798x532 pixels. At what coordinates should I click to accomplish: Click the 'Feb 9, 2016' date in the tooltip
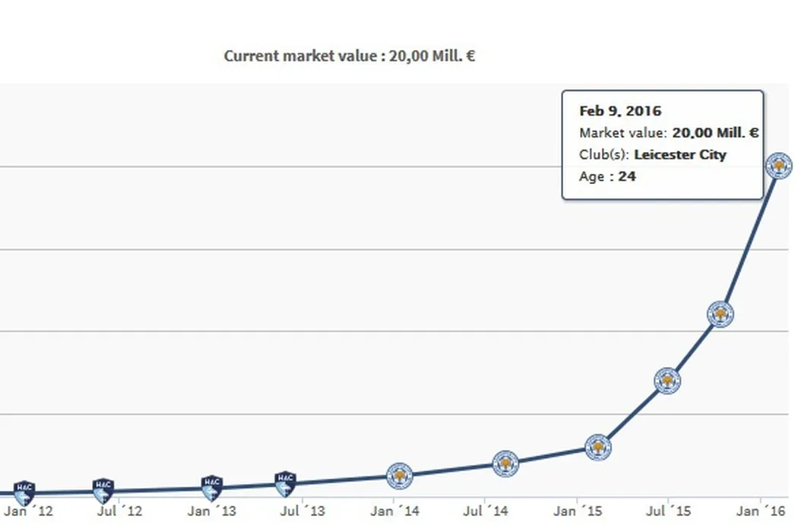coord(620,111)
